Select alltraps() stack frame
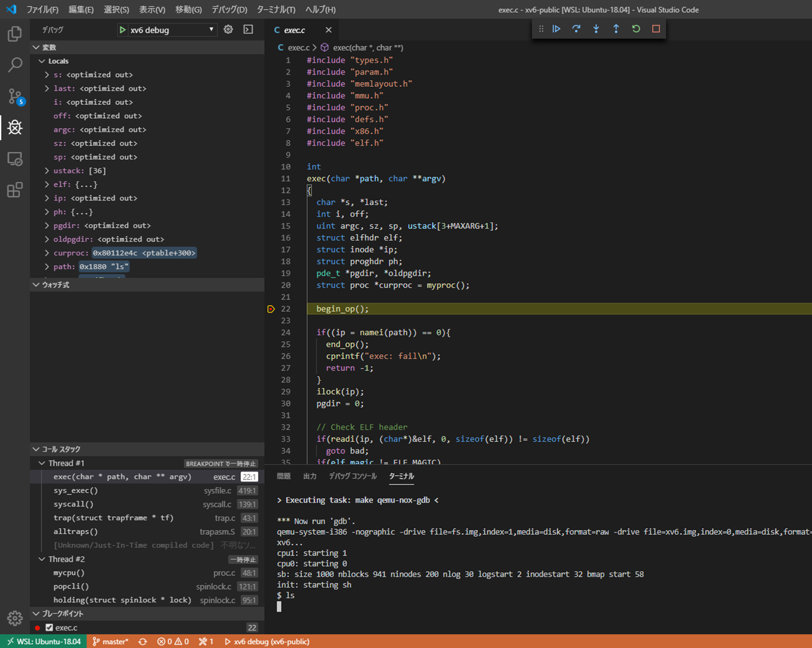 tap(147, 532)
